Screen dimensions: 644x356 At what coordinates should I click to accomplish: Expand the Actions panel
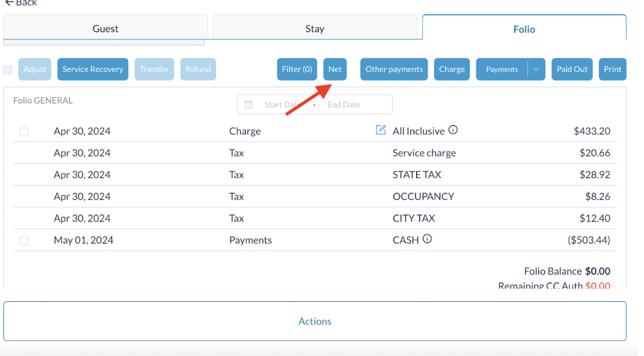315,321
